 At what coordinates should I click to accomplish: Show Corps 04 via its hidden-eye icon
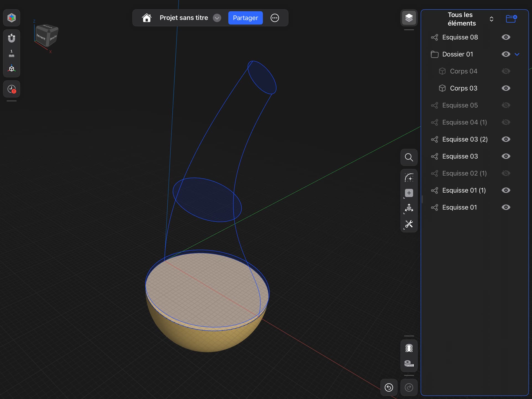[x=506, y=71]
